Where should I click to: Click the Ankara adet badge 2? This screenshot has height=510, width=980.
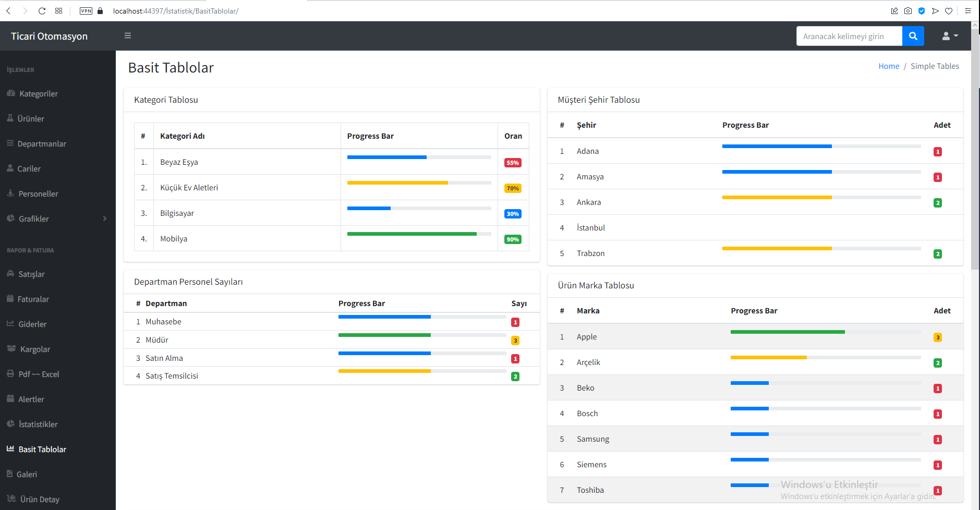pyautogui.click(x=938, y=203)
